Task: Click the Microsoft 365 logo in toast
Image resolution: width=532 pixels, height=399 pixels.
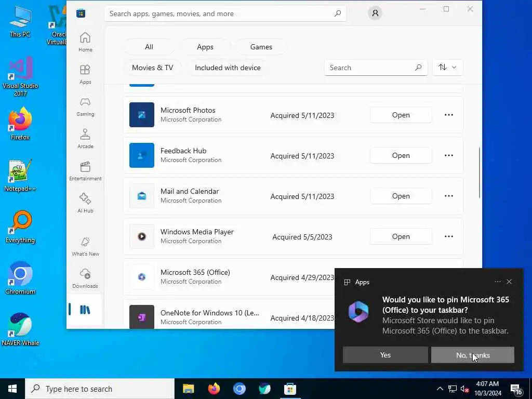Action: 358,311
